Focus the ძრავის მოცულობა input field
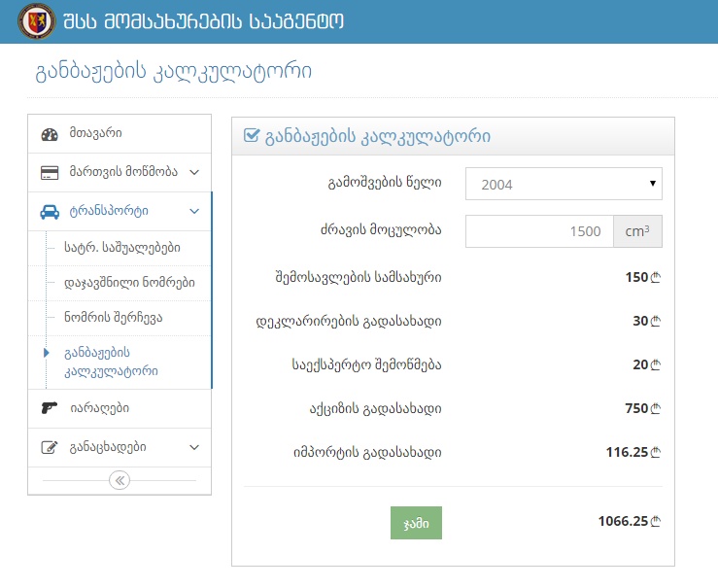Viewport: 718px width, 588px height. pos(539,231)
